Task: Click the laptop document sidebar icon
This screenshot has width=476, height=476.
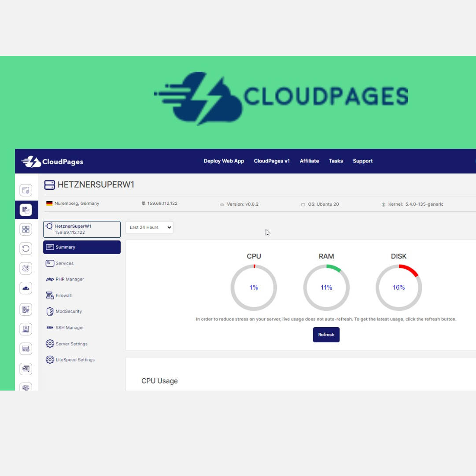Action: [26, 329]
